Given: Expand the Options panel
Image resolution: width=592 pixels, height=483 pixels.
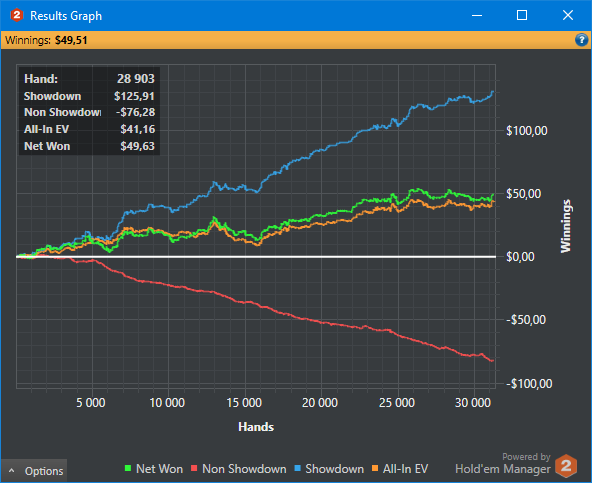Looking at the screenshot, I should [34, 471].
